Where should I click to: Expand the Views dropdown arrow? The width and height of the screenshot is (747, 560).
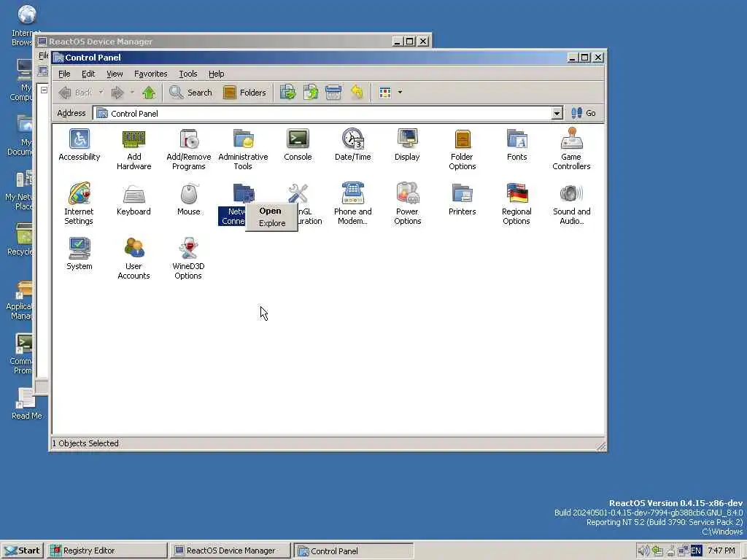(400, 93)
